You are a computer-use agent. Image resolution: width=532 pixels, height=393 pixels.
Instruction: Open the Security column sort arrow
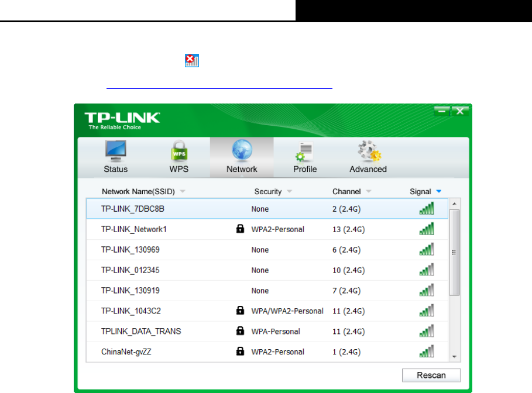tap(290, 192)
